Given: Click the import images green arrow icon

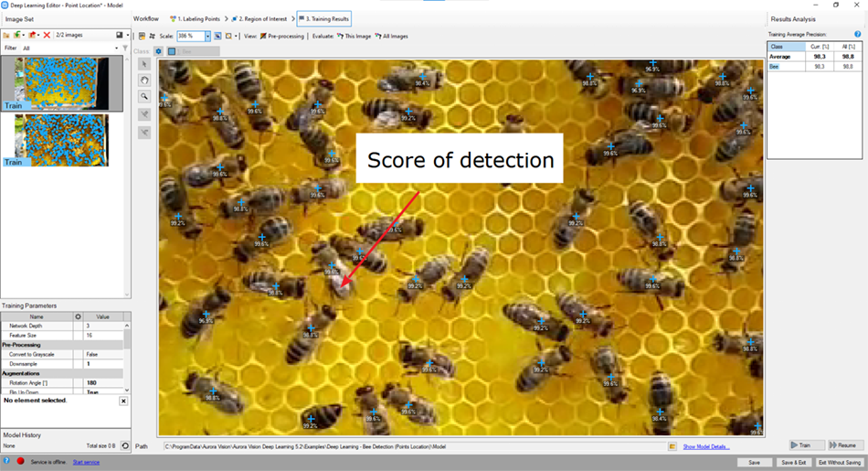Looking at the screenshot, I should coord(17,35).
